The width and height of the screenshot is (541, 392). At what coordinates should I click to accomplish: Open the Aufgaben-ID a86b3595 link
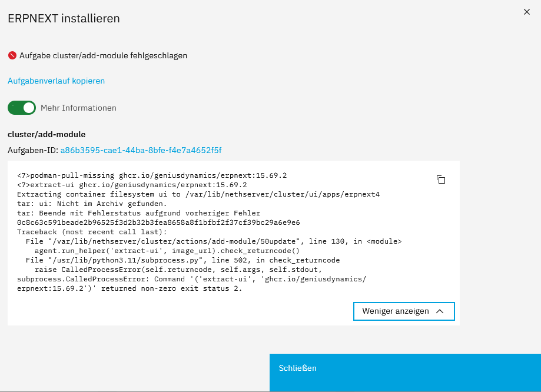(x=141, y=151)
